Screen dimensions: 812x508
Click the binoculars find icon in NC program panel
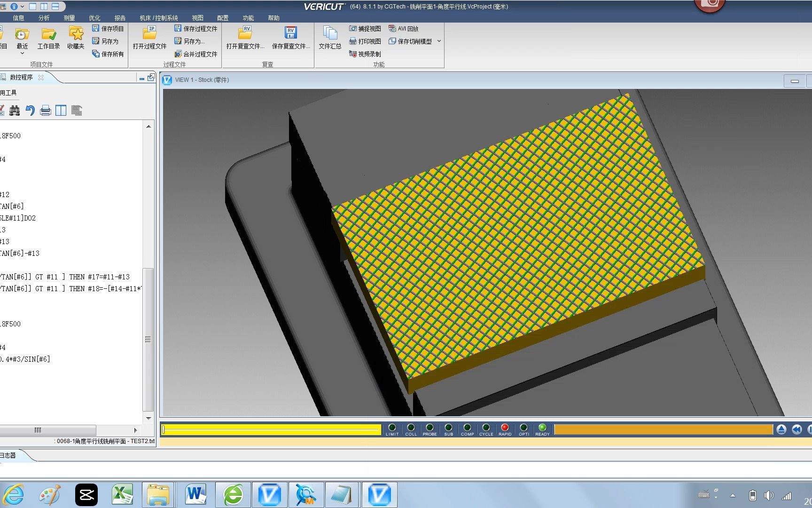(15, 111)
